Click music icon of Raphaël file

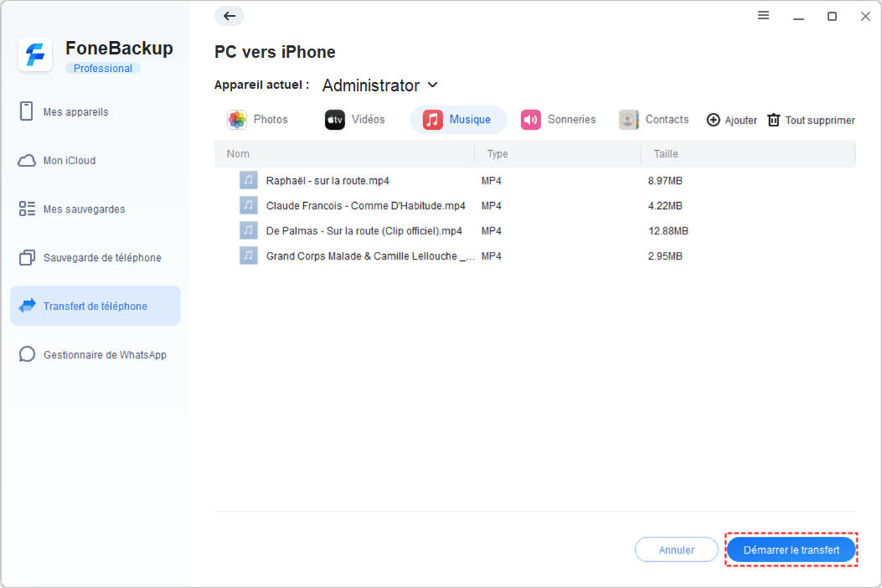coord(249,180)
